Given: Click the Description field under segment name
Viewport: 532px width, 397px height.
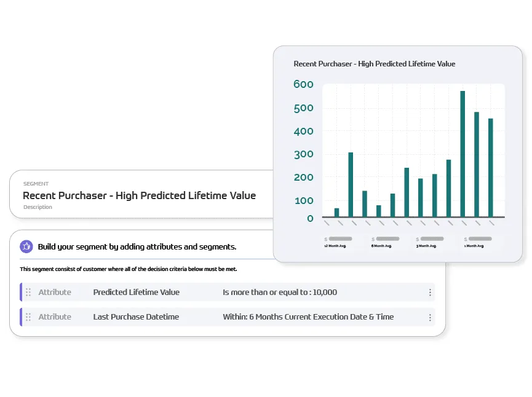Looking at the screenshot, I should click(x=38, y=207).
